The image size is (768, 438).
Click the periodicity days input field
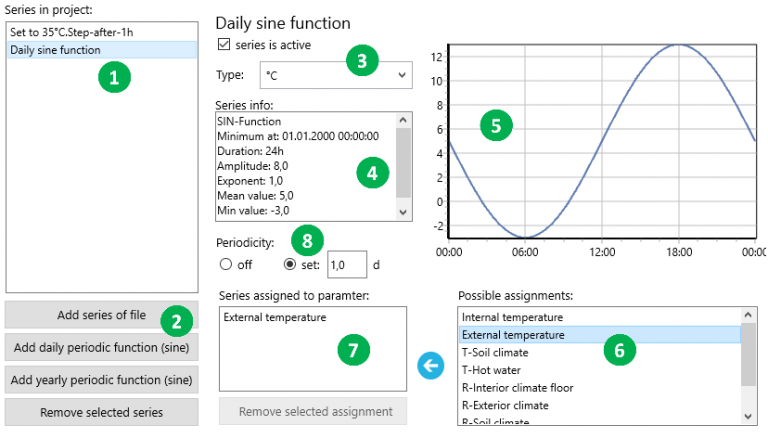point(348,265)
